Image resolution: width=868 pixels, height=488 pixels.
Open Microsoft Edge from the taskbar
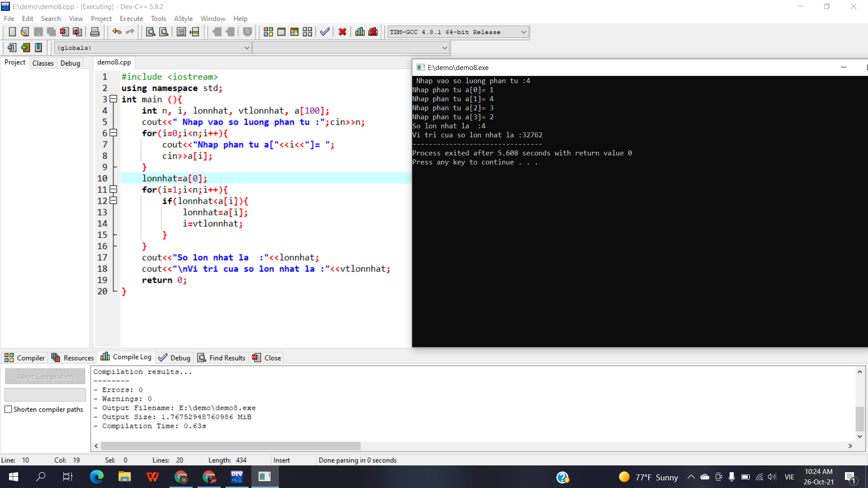pyautogui.click(x=97, y=477)
